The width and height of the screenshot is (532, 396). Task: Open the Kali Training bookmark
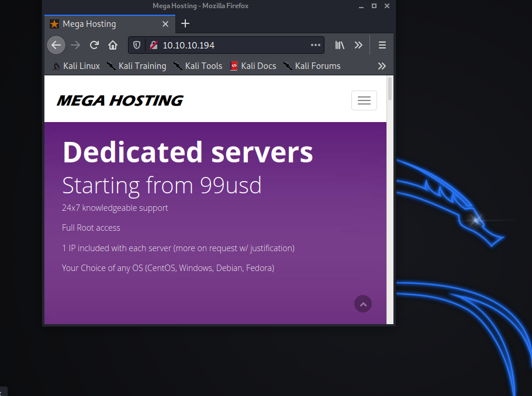click(x=137, y=66)
